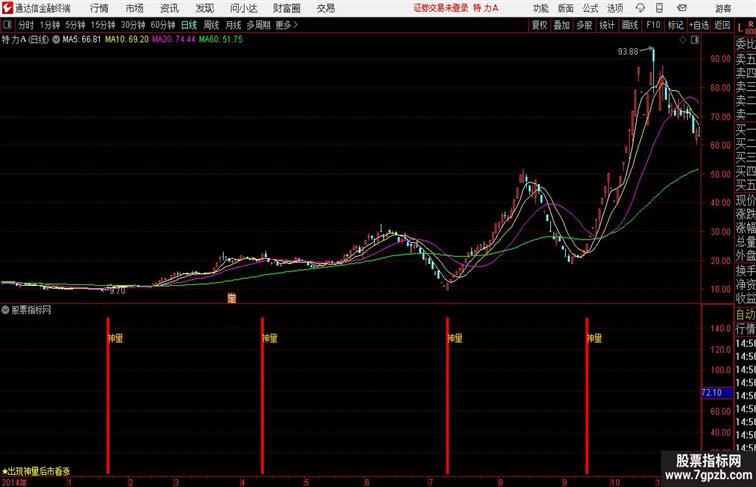Click the 9.70 low price label
Image resolution: width=756 pixels, height=487 pixels.
click(117, 291)
